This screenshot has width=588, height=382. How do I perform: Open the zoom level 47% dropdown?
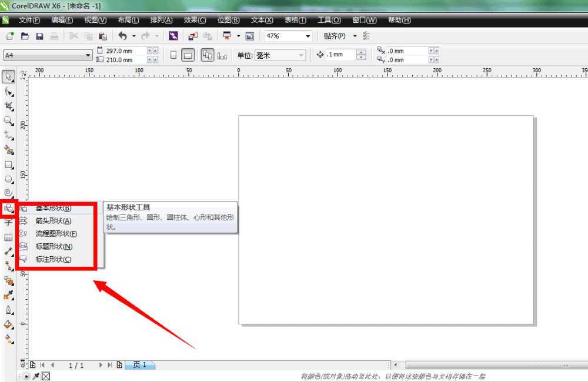pos(308,36)
